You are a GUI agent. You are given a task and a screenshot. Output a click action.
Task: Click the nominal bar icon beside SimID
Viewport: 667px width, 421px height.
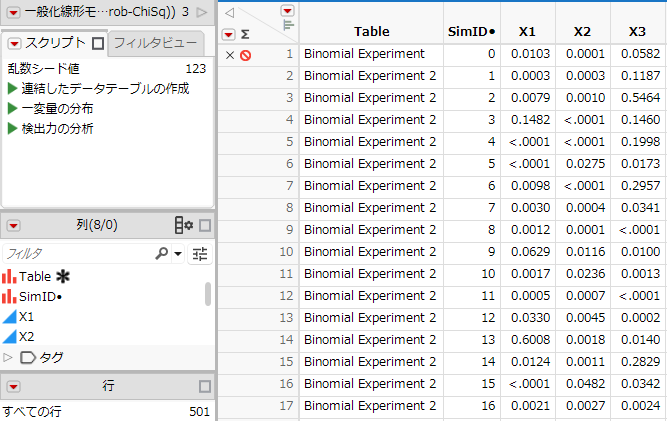pyautogui.click(x=9, y=296)
